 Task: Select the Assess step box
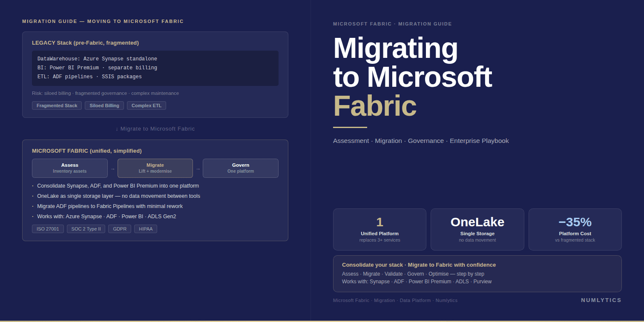click(70, 168)
